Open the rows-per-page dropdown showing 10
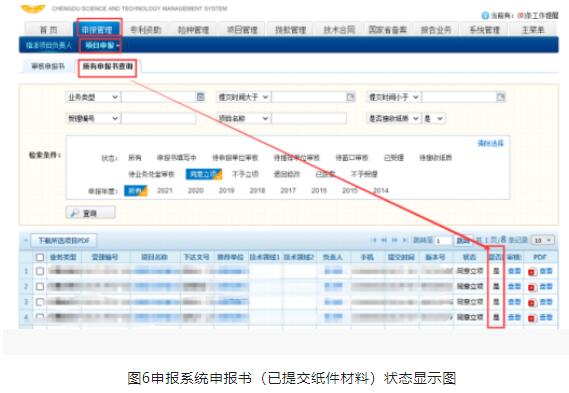Screen dimensions: 569x393 (x=543, y=241)
